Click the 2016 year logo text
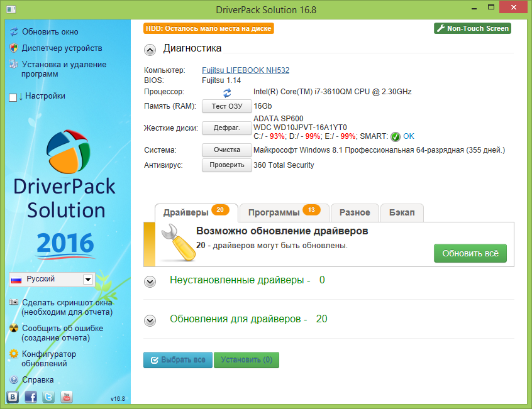Image resolution: width=532 pixels, height=409 pixels. pos(65,243)
